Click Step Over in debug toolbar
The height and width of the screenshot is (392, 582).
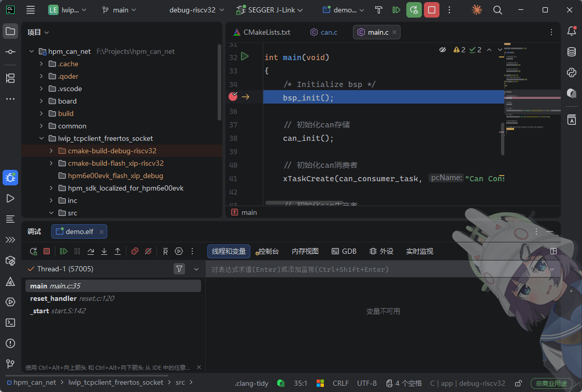click(x=91, y=251)
